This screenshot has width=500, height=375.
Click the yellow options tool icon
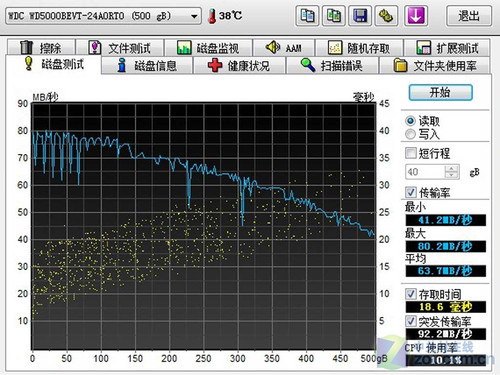tap(386, 16)
